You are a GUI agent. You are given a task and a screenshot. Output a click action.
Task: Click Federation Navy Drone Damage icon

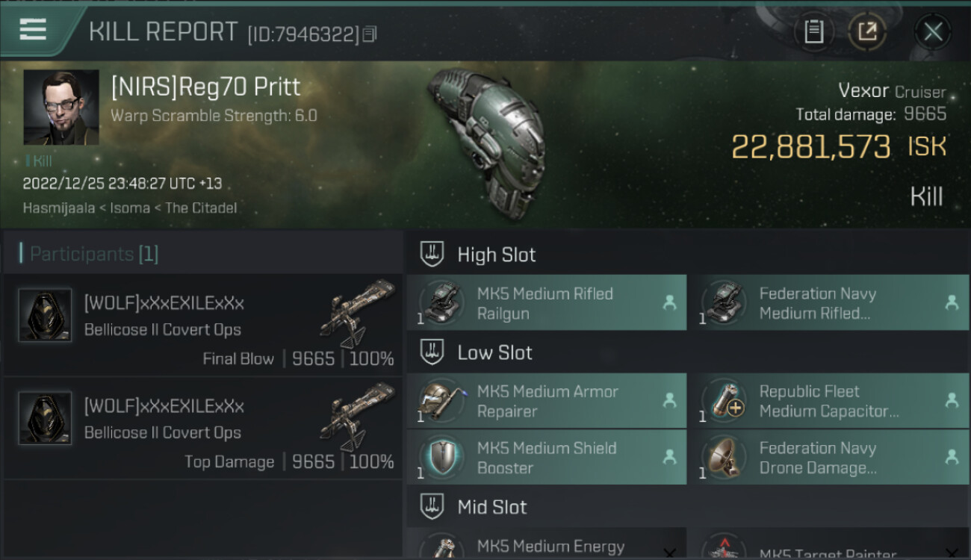[725, 458]
